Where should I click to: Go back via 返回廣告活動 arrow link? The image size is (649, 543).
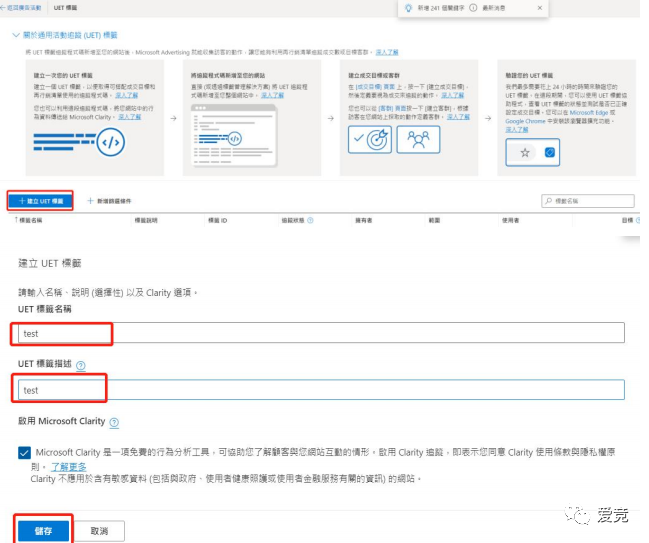pyautogui.click(x=21, y=8)
